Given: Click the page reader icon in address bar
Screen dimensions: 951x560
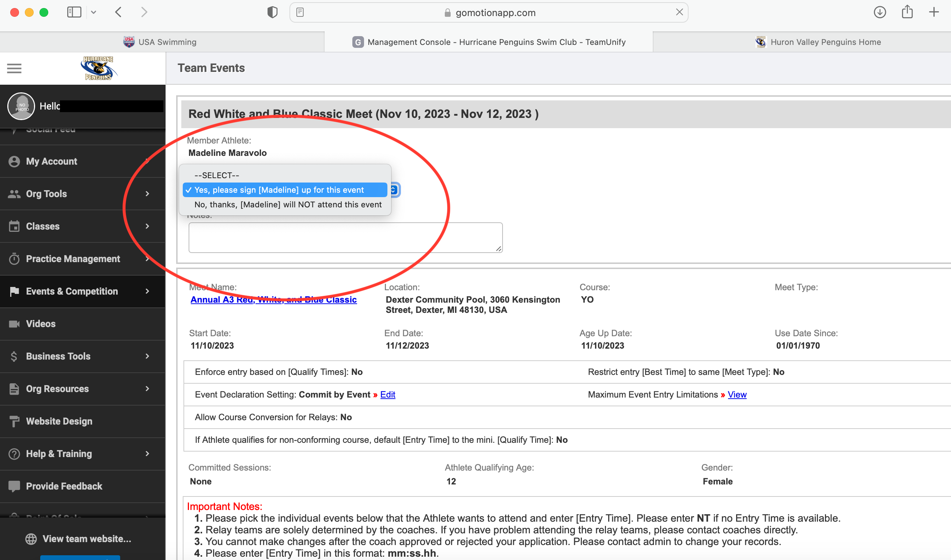Looking at the screenshot, I should click(x=300, y=12).
